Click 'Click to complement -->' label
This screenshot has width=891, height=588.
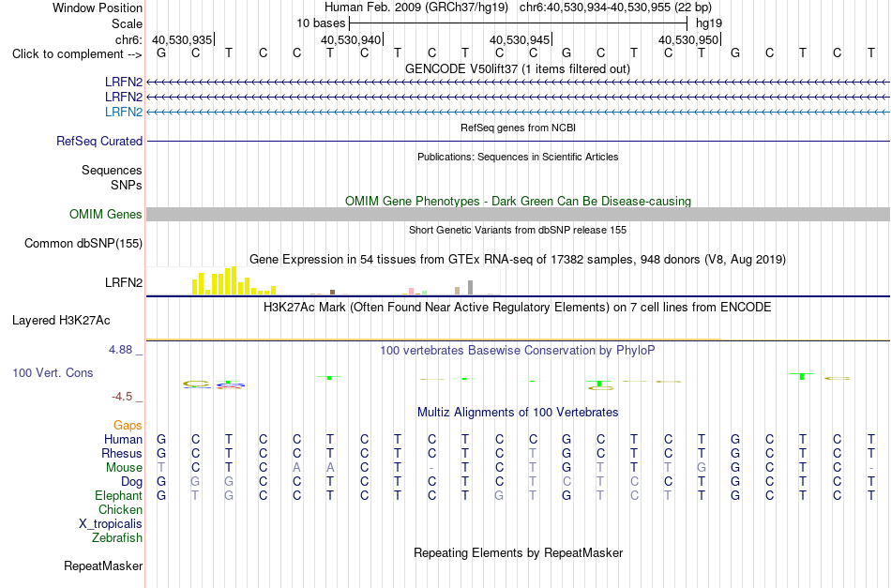[x=77, y=54]
